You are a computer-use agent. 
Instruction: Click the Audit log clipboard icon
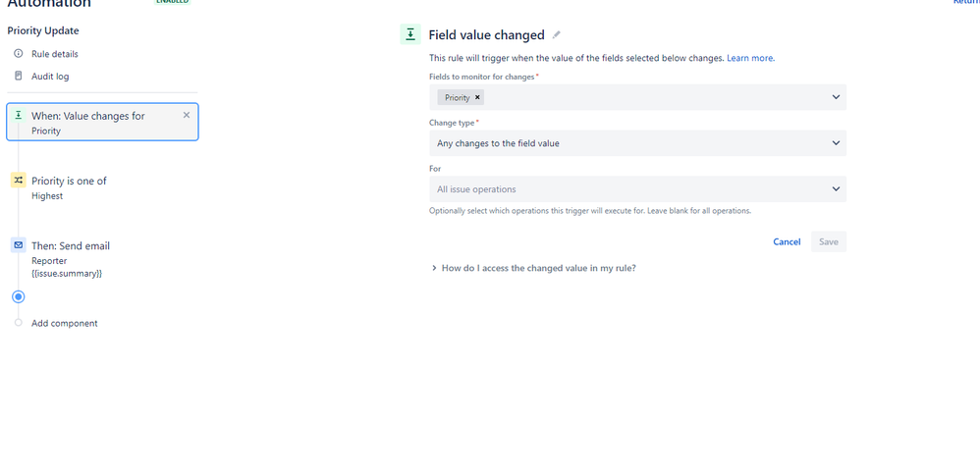point(18,77)
